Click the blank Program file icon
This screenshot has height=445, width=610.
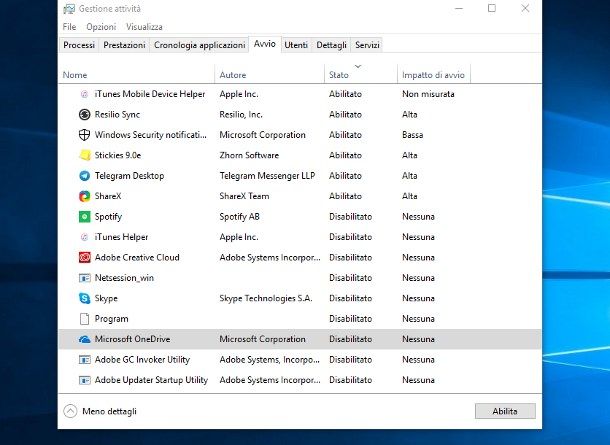[84, 319]
